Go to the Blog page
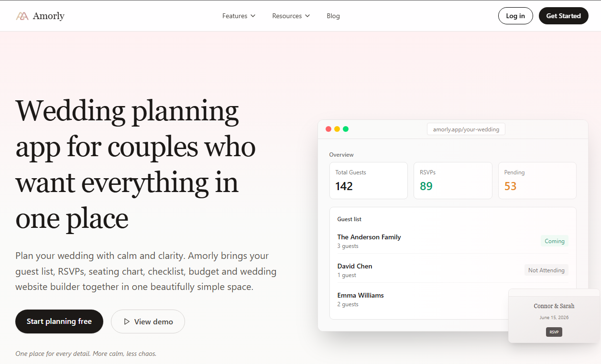 coord(333,16)
